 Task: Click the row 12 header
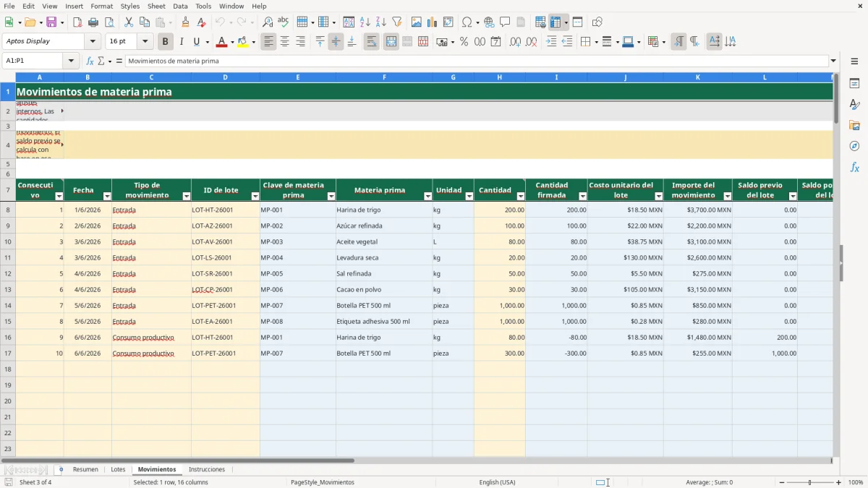tap(8, 274)
